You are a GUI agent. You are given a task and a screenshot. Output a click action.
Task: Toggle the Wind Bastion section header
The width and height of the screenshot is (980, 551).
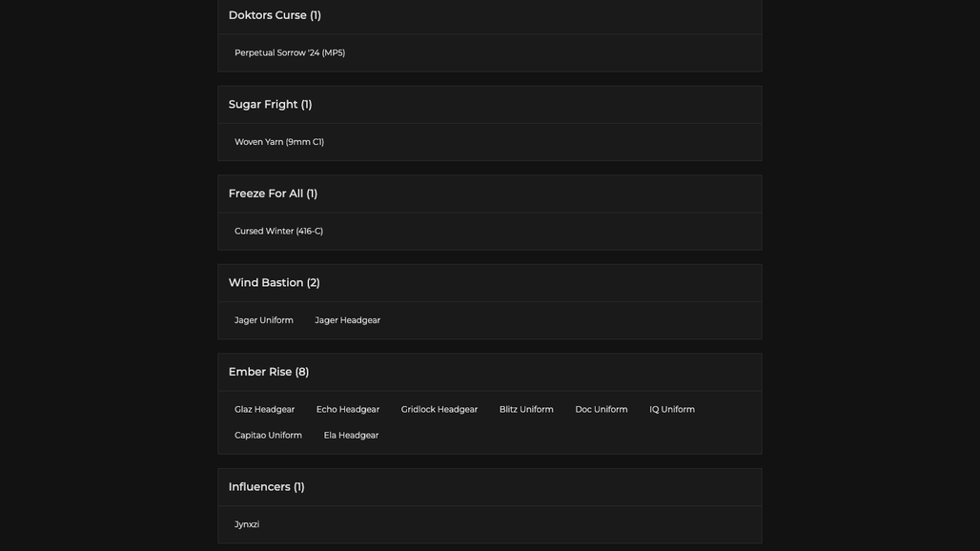[489, 283]
